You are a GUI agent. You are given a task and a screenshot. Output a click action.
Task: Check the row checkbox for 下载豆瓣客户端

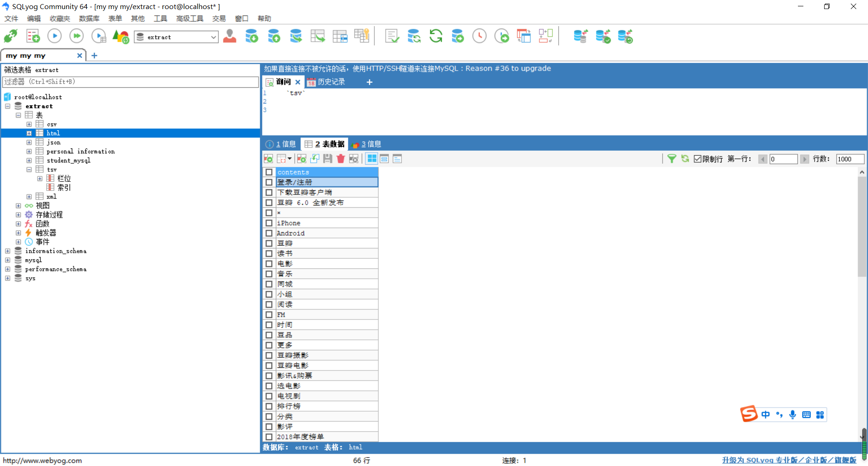[269, 192]
